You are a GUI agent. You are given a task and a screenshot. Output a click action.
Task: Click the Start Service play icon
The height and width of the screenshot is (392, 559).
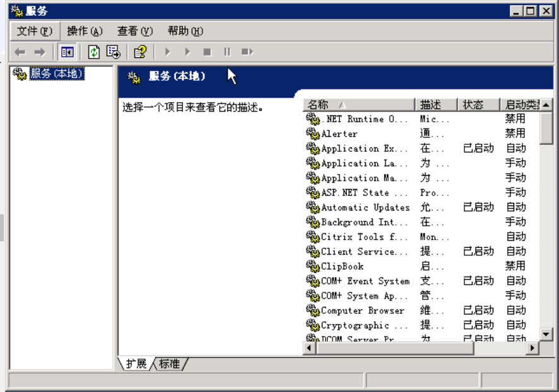coord(168,52)
